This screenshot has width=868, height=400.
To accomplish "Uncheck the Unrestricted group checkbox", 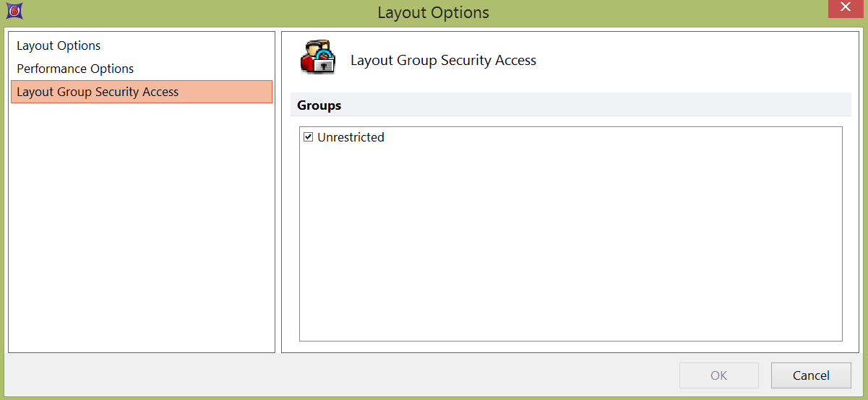I will click(x=309, y=137).
